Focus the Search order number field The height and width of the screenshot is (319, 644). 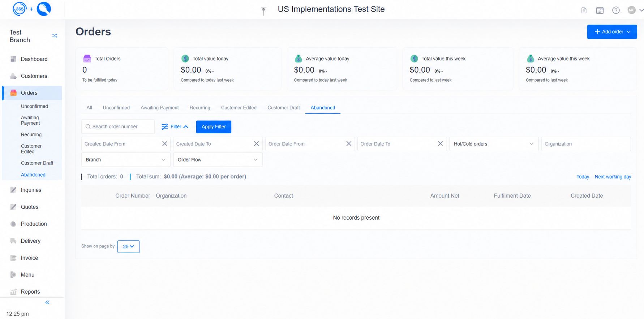pos(118,127)
